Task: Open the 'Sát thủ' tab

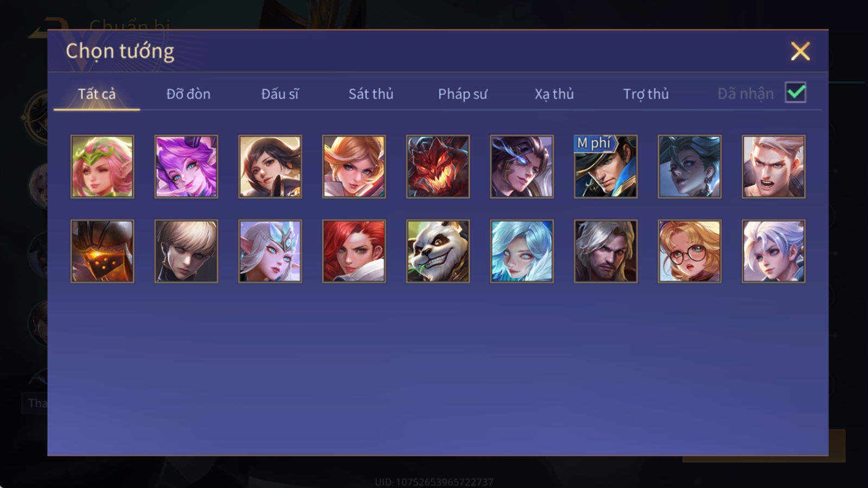Action: click(x=371, y=94)
